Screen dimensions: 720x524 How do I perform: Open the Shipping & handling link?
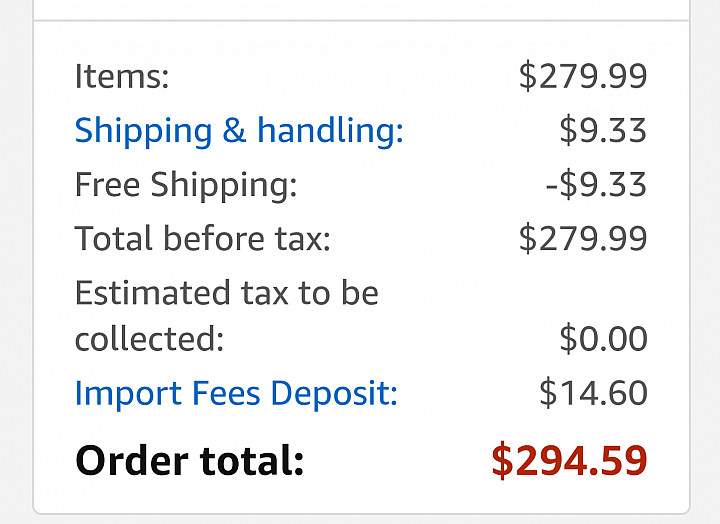tap(239, 132)
